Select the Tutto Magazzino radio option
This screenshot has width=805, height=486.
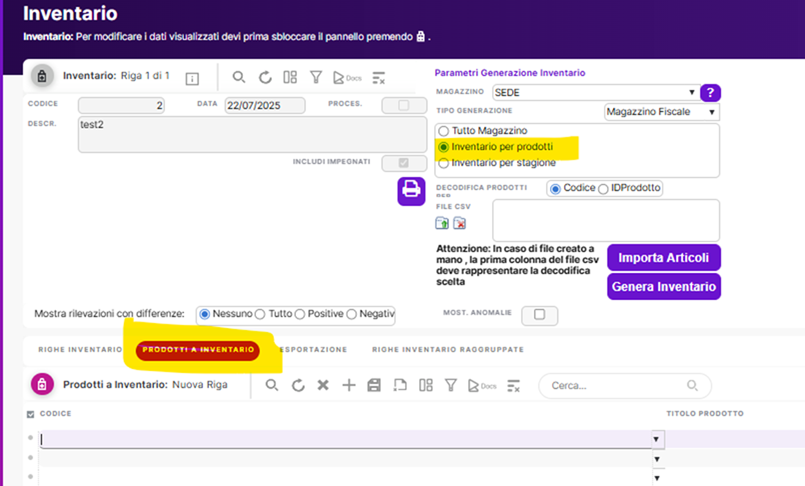[x=444, y=131]
